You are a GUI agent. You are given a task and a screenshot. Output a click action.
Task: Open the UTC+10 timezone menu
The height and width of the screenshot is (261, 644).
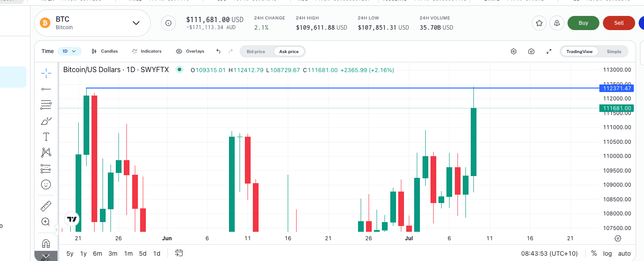pos(549,253)
